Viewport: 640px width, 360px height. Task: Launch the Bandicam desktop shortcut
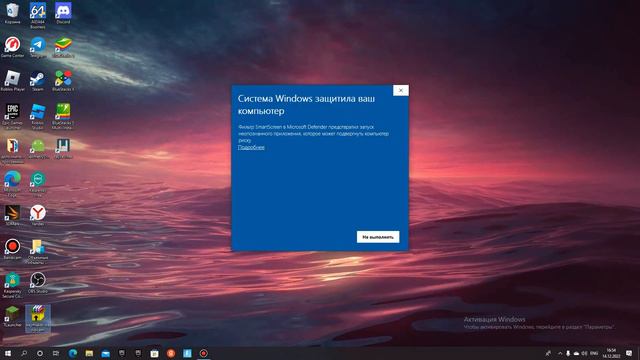click(12, 249)
